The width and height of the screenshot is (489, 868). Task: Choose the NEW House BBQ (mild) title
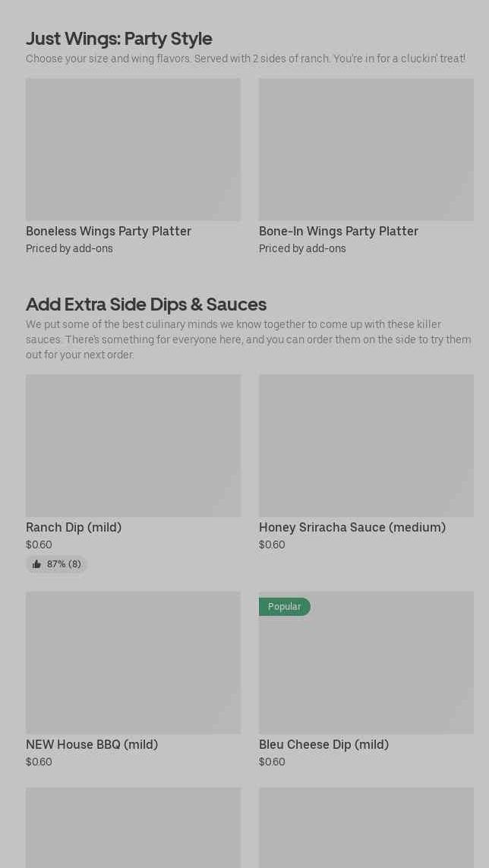point(92,744)
